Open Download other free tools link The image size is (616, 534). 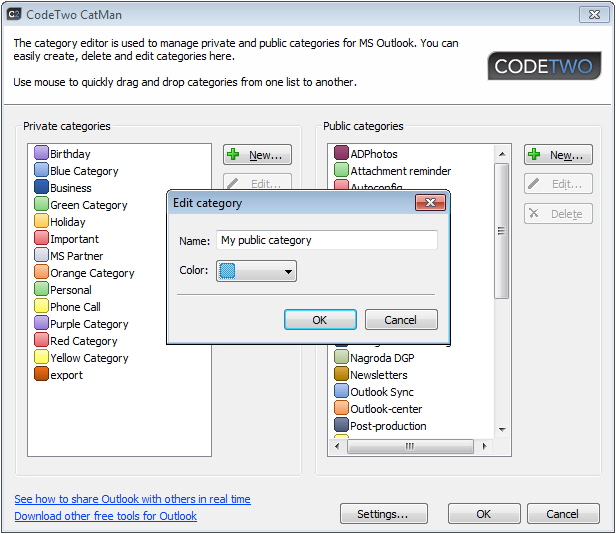105,516
